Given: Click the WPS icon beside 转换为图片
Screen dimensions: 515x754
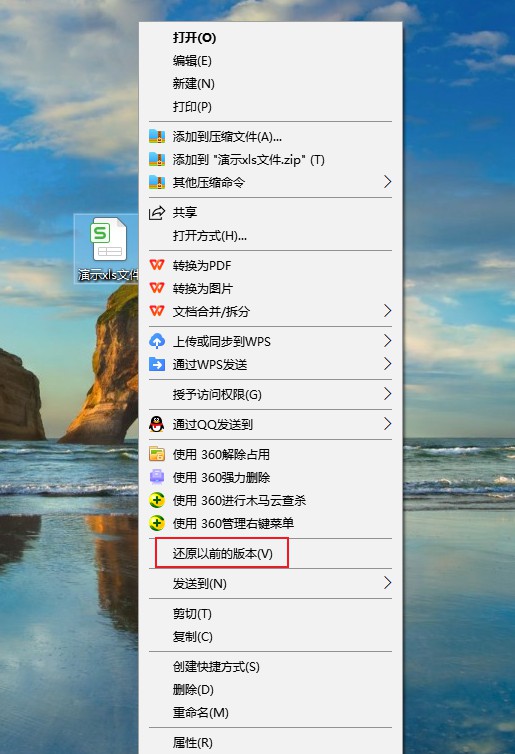Looking at the screenshot, I should click(157, 288).
